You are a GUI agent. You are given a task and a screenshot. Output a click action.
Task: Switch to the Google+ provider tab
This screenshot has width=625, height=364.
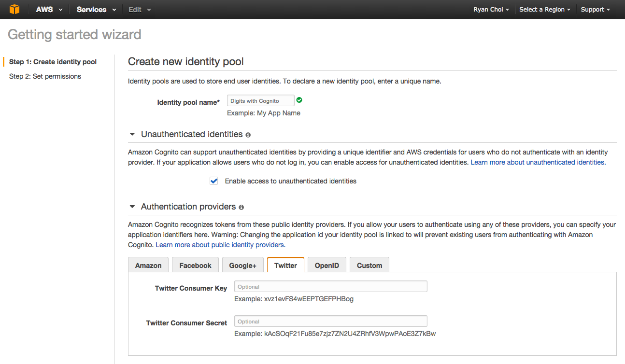[242, 265]
